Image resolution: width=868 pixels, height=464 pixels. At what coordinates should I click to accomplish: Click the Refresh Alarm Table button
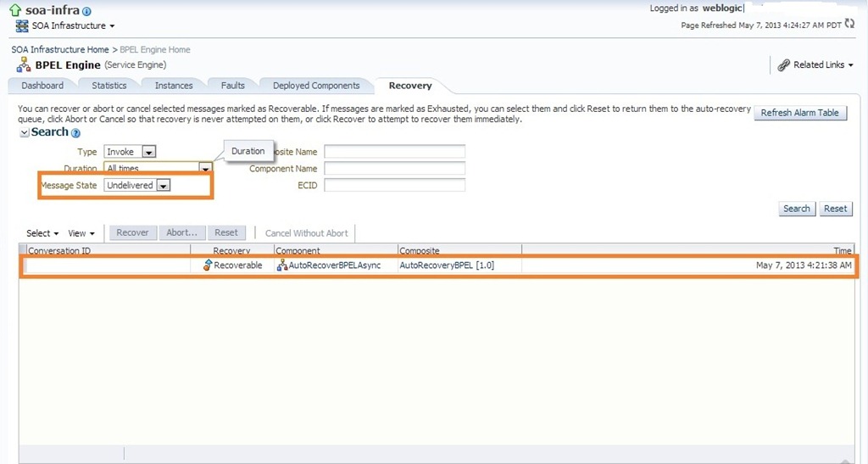tap(799, 113)
